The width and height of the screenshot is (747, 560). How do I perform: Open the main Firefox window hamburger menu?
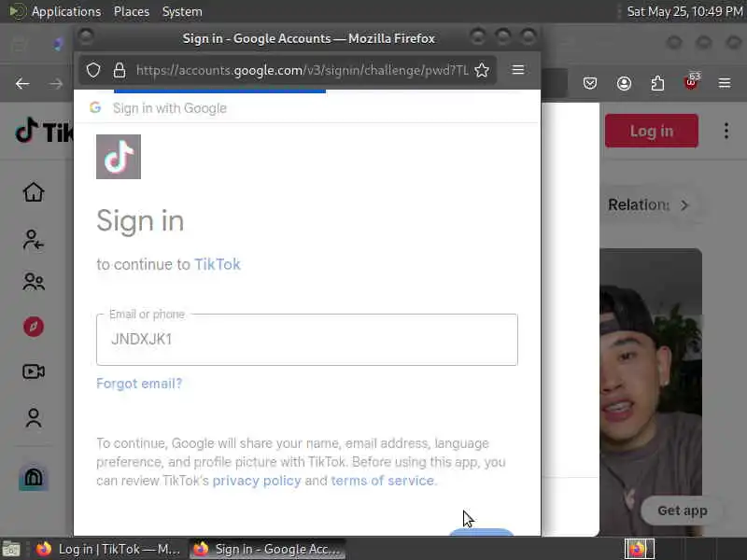click(x=725, y=83)
